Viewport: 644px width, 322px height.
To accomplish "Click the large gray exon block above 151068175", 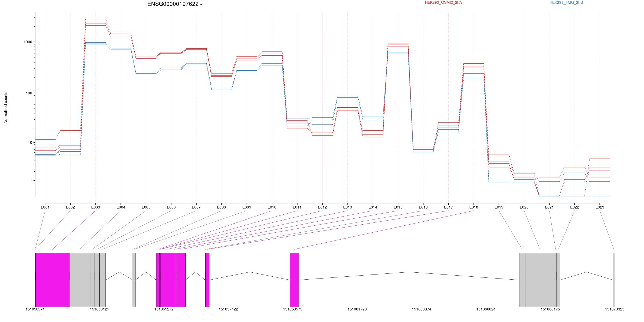I will [x=540, y=280].
